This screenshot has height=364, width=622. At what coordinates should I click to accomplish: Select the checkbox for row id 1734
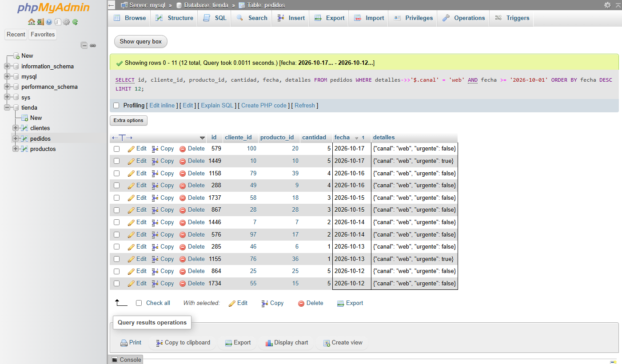pyautogui.click(x=117, y=284)
